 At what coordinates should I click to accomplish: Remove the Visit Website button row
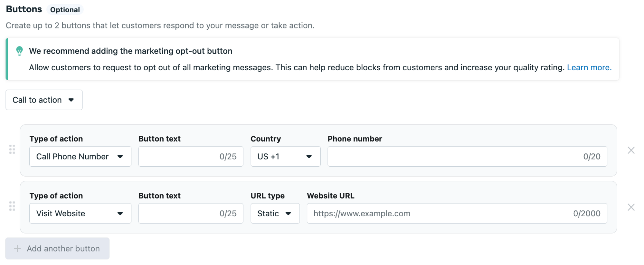click(x=631, y=207)
